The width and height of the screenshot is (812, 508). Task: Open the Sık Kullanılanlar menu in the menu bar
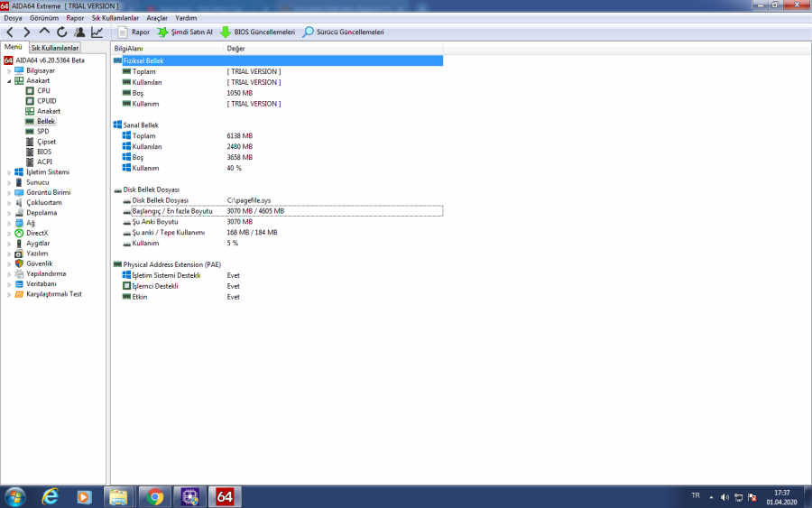(115, 18)
